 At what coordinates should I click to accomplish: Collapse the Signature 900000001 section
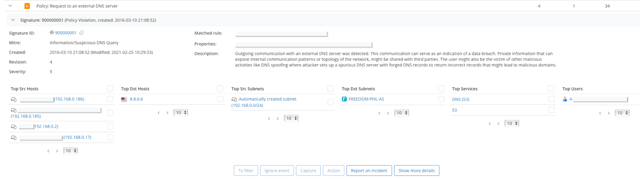[x=13, y=20]
